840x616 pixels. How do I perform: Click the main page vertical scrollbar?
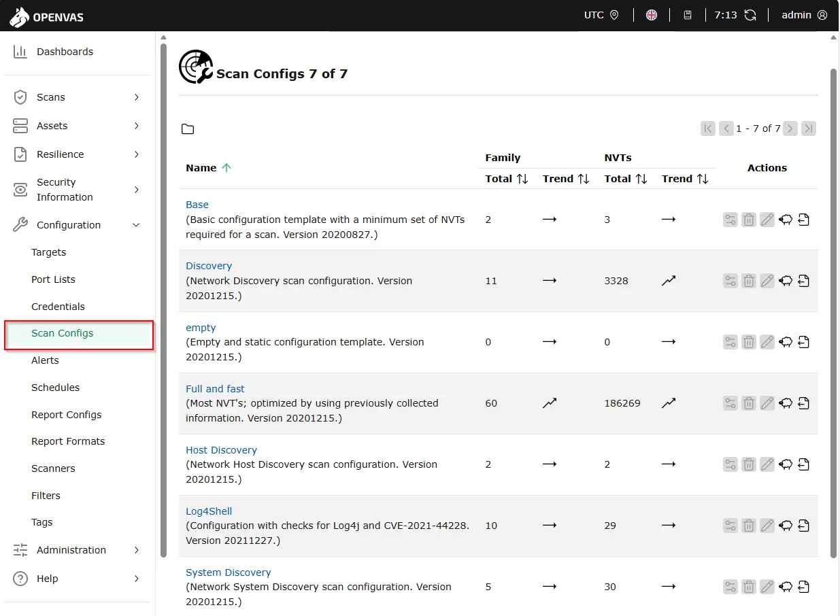834,313
